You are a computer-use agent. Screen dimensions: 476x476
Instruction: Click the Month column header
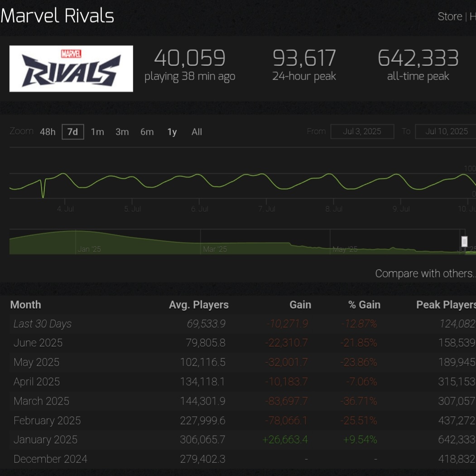pos(26,305)
